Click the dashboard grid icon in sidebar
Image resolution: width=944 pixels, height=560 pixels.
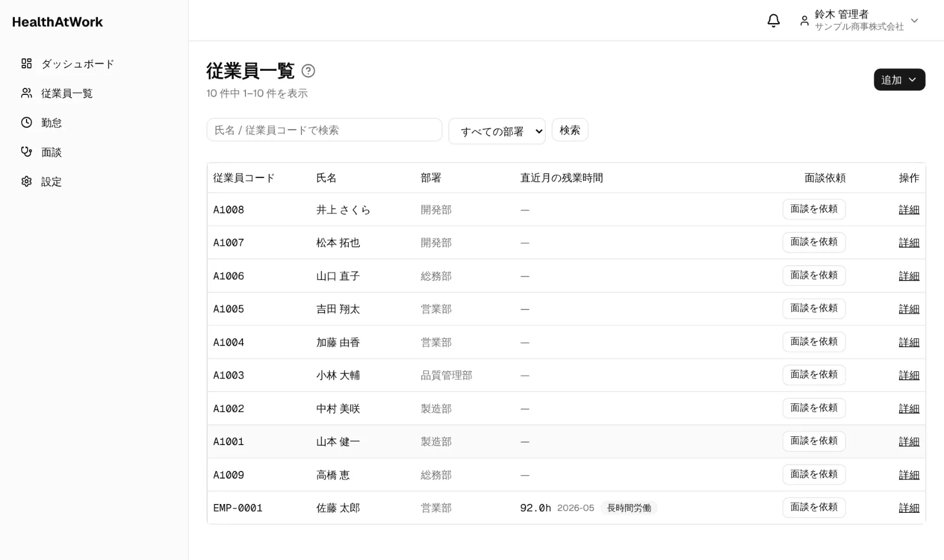27,64
